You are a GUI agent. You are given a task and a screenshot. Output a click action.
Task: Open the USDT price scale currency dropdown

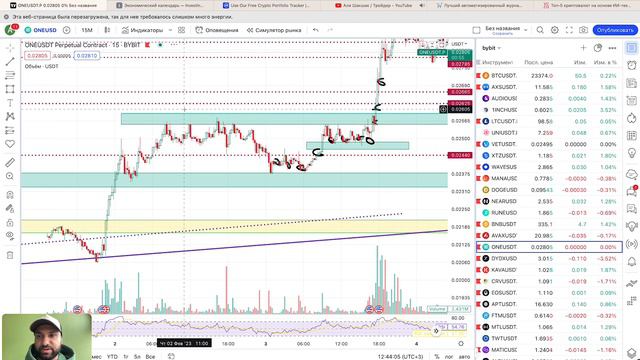click(460, 44)
